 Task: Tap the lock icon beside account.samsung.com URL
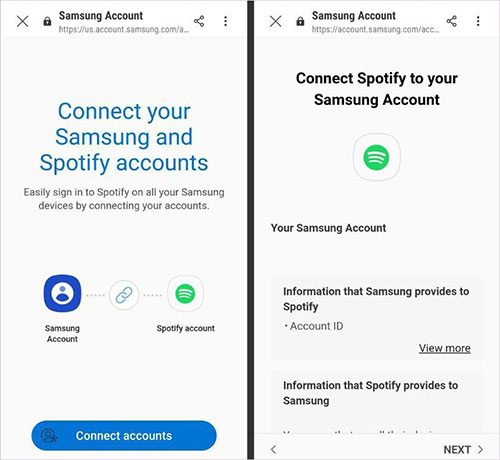300,22
